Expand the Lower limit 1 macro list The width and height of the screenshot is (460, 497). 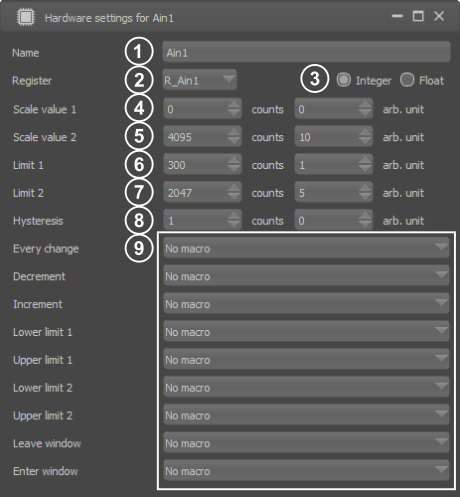[306, 331]
